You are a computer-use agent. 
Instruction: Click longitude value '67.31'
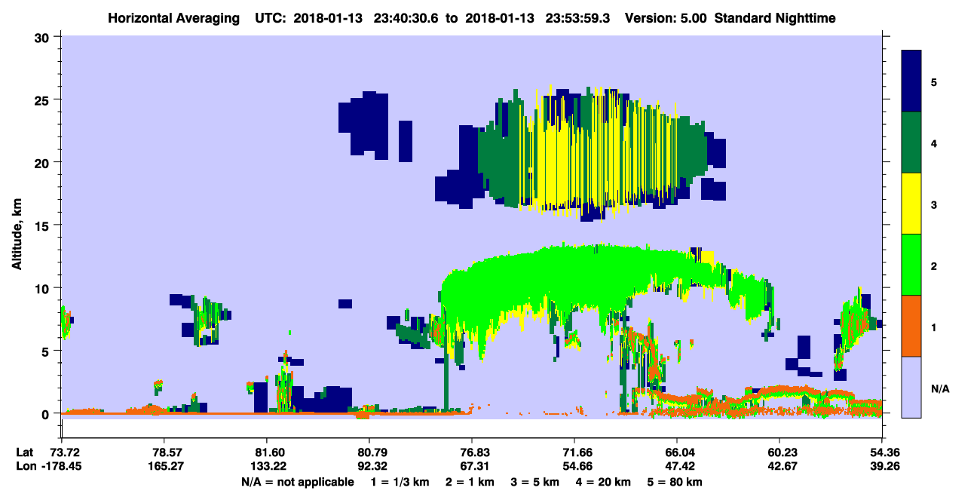tap(471, 466)
